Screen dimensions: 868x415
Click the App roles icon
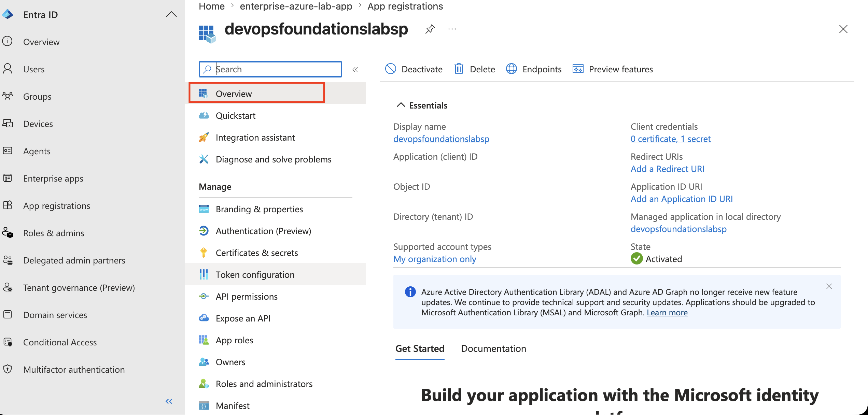tap(204, 340)
